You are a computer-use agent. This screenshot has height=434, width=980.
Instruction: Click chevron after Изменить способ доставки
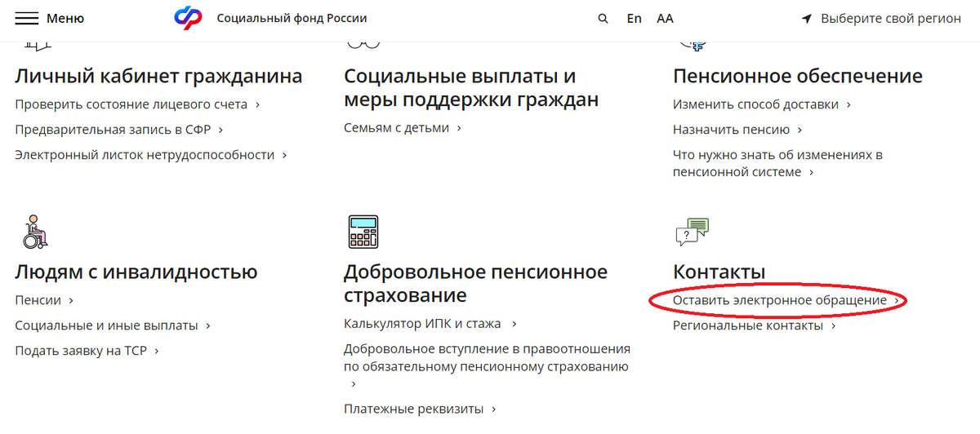pyautogui.click(x=849, y=105)
